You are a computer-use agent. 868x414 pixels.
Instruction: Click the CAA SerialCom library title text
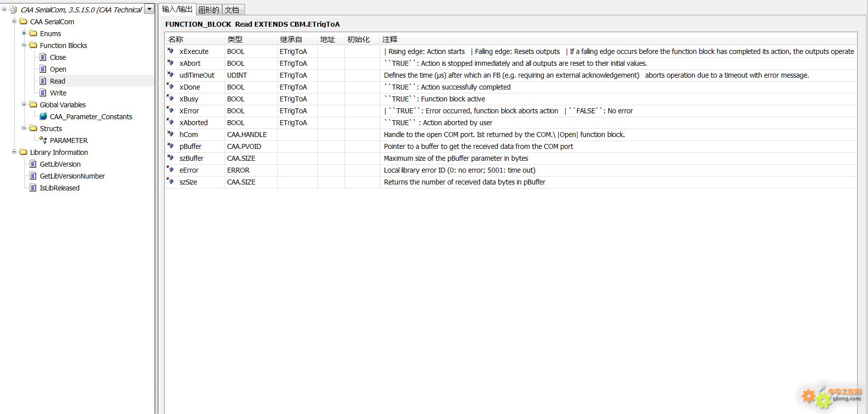[x=81, y=10]
